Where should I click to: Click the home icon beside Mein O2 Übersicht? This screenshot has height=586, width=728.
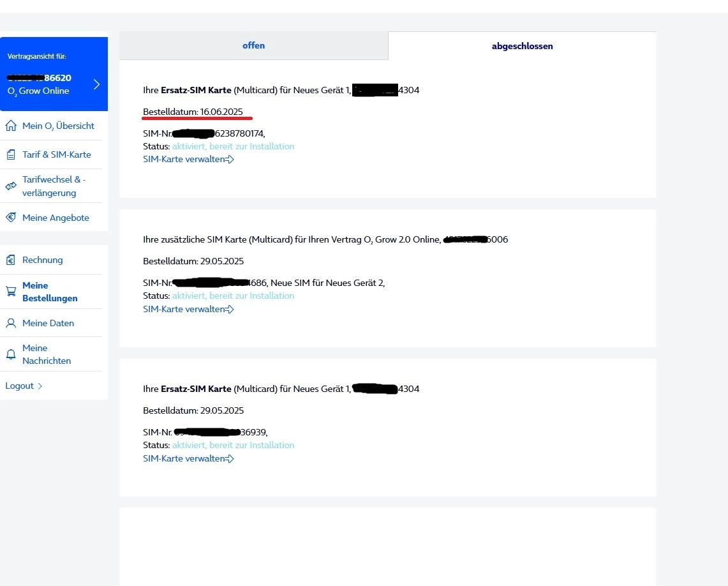(11, 126)
